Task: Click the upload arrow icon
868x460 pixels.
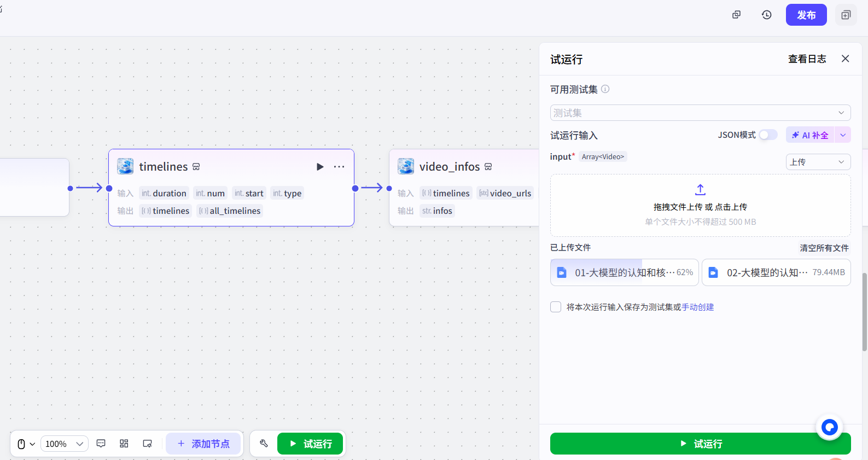Action: [700, 190]
